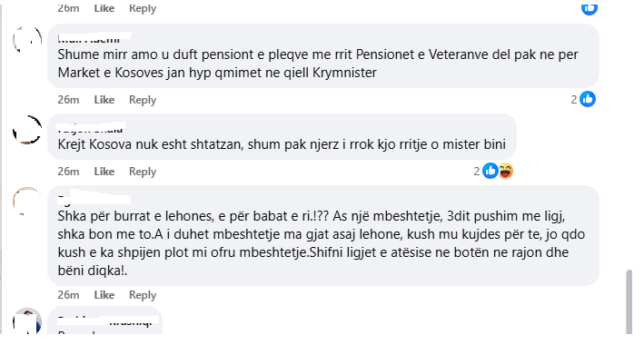The height and width of the screenshot is (345, 644).
Task: Click the Like link at the very top
Action: point(104,8)
